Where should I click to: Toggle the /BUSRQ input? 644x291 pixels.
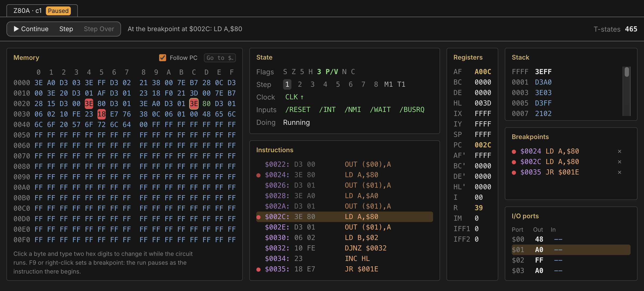coord(412,110)
